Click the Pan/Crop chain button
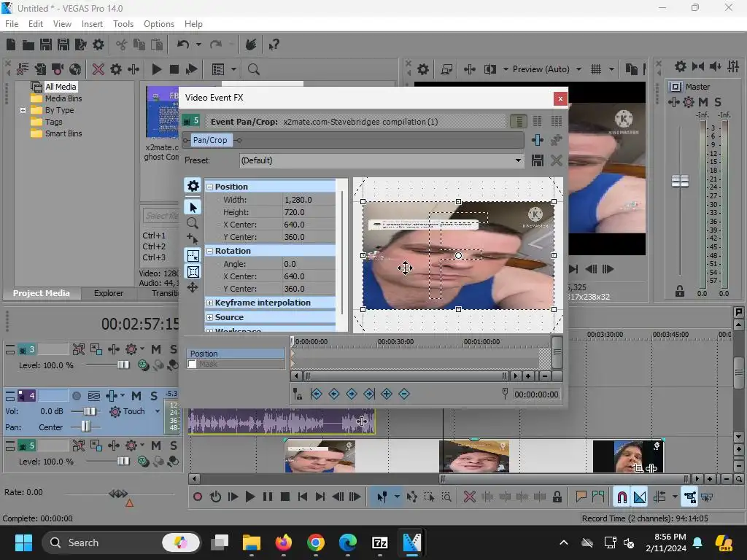747x560 pixels. [210, 140]
